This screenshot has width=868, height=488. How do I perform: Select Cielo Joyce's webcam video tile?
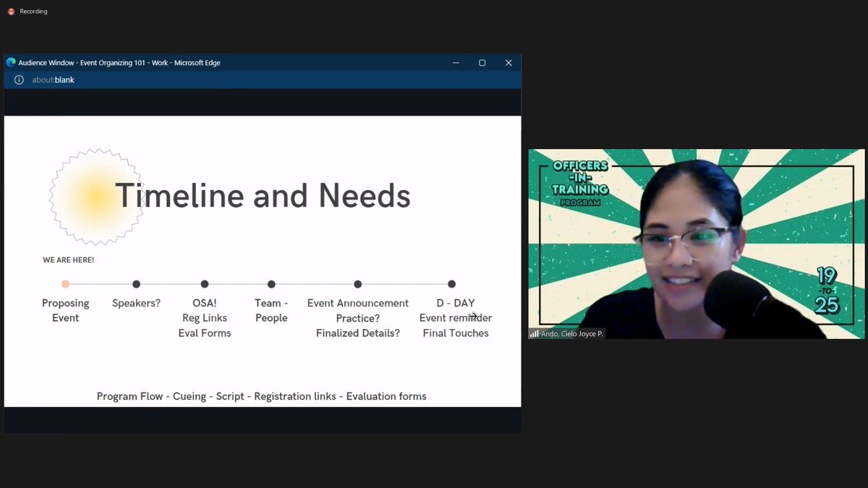tap(696, 244)
